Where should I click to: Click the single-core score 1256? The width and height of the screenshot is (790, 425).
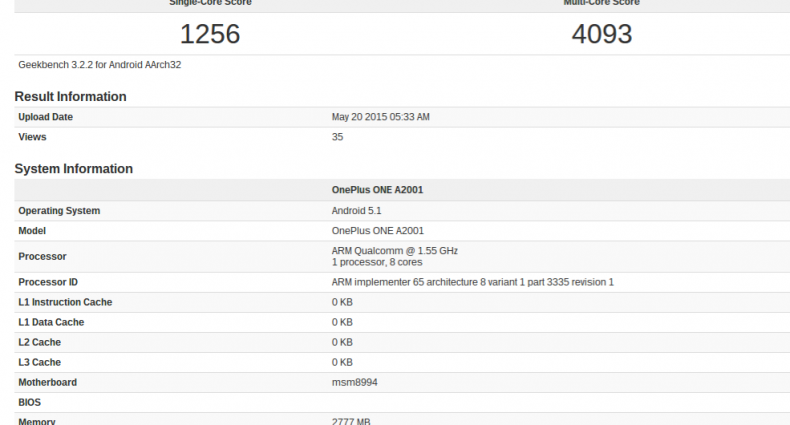coord(210,33)
